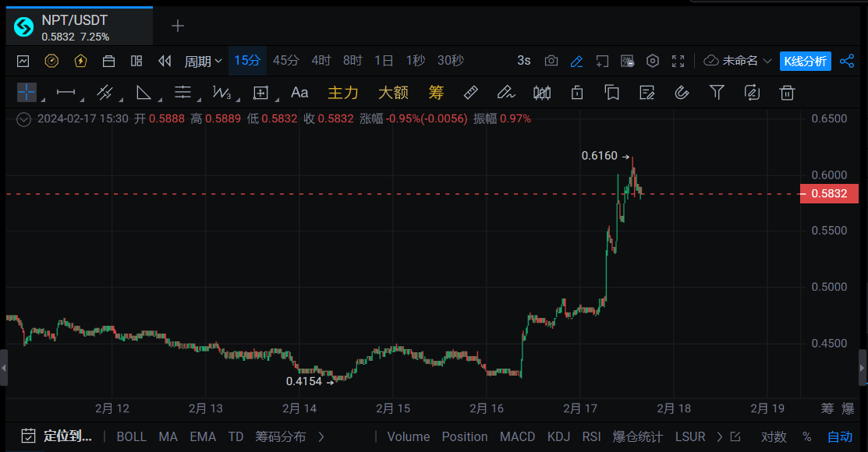
Task: Take a chart screenshot with camera icon
Action: 551,61
